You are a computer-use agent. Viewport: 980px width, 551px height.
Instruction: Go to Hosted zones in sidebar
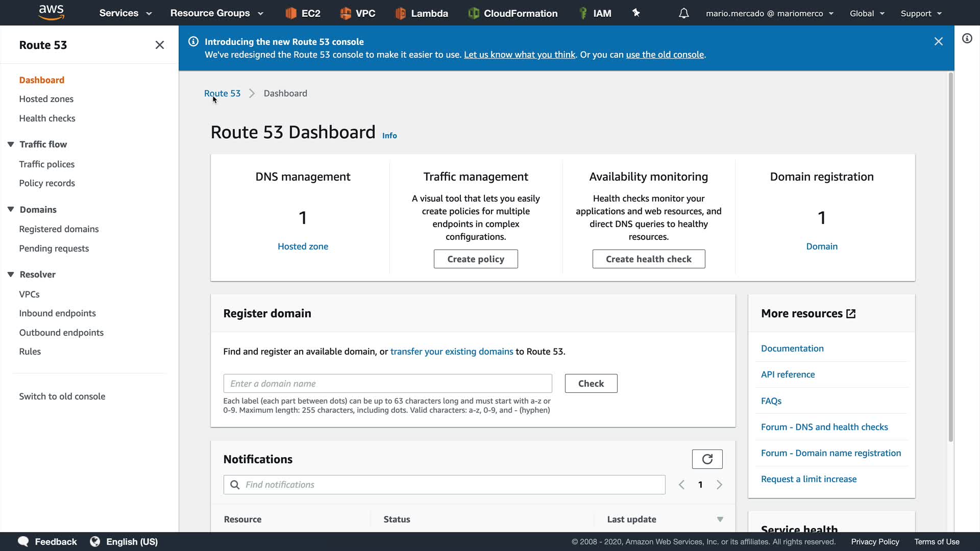tap(46, 99)
